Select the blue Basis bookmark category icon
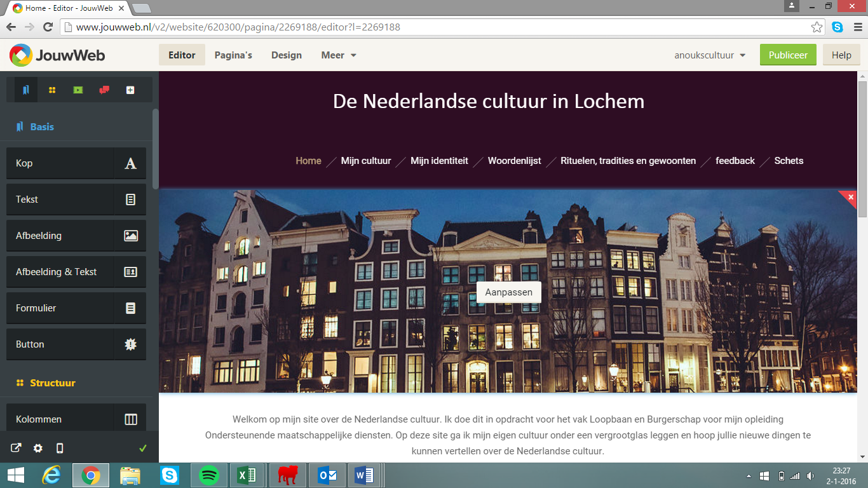868x488 pixels. 26,90
